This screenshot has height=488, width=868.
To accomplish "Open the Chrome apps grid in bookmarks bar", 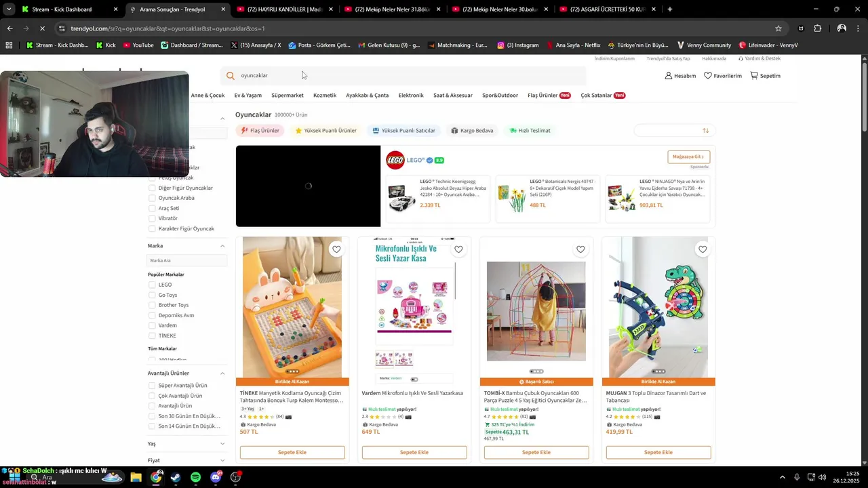I will pyautogui.click(x=9, y=45).
